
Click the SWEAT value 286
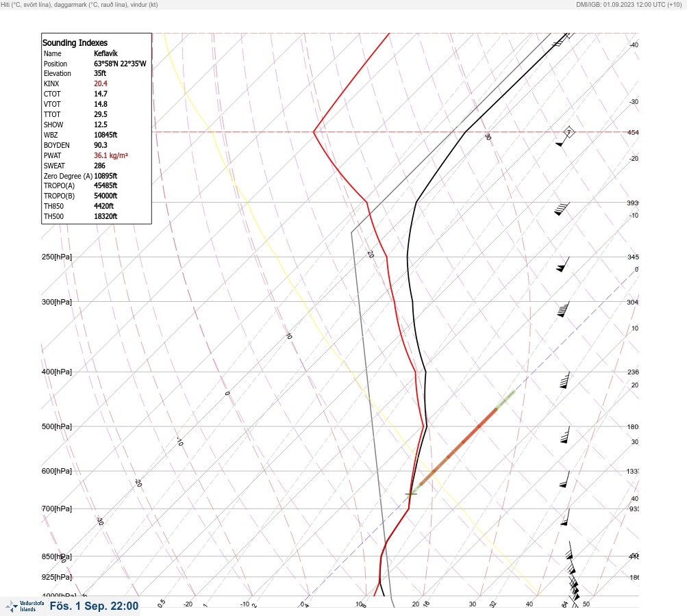point(99,166)
